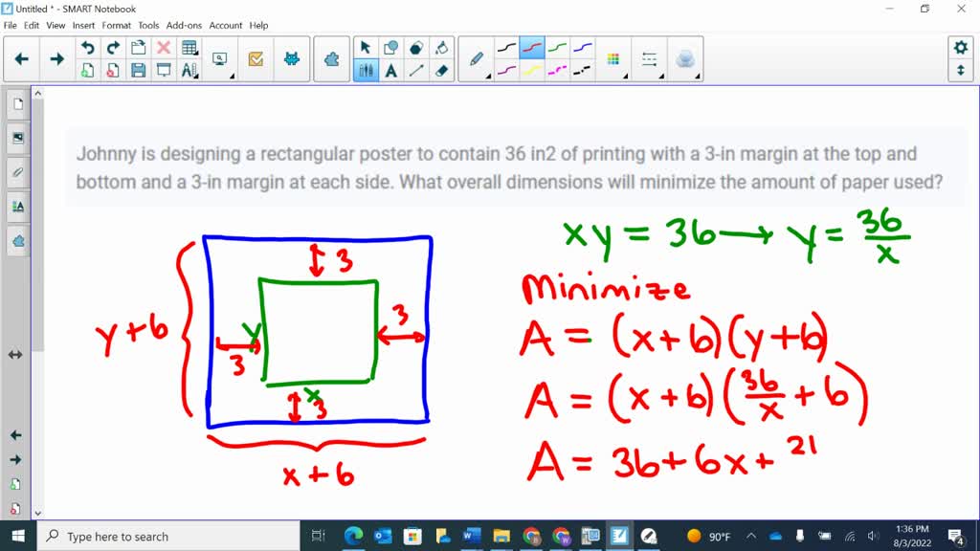
Task: Undo the last action
Action: point(88,48)
